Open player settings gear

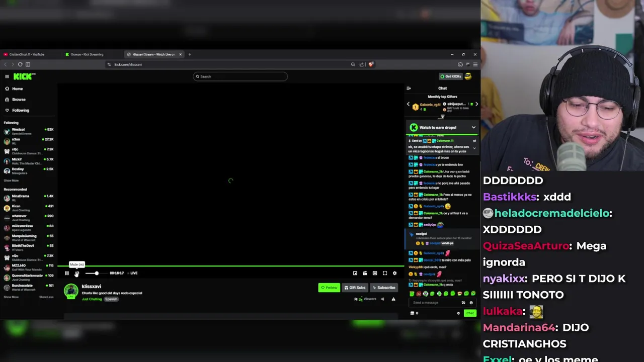click(394, 273)
